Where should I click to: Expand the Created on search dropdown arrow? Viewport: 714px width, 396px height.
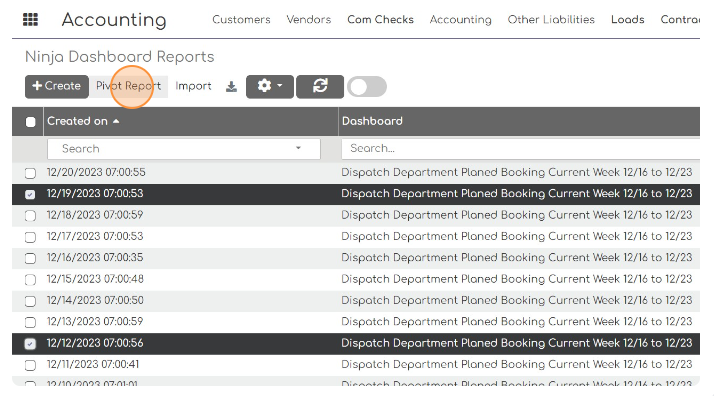298,148
